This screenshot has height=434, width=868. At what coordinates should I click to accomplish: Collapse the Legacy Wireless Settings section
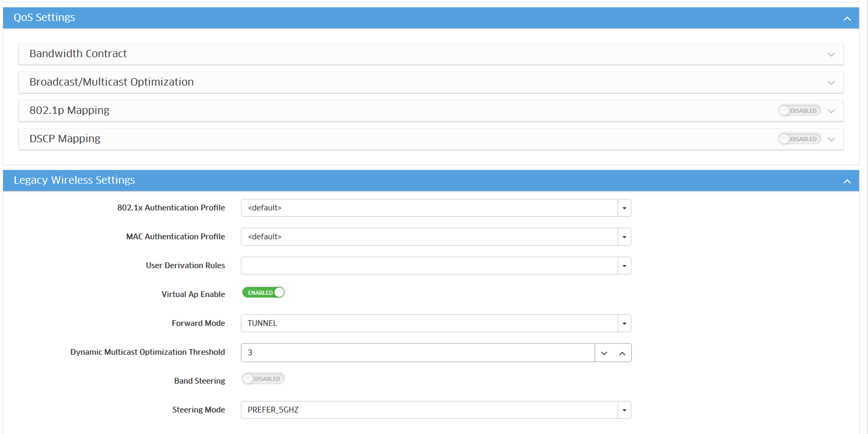(846, 181)
